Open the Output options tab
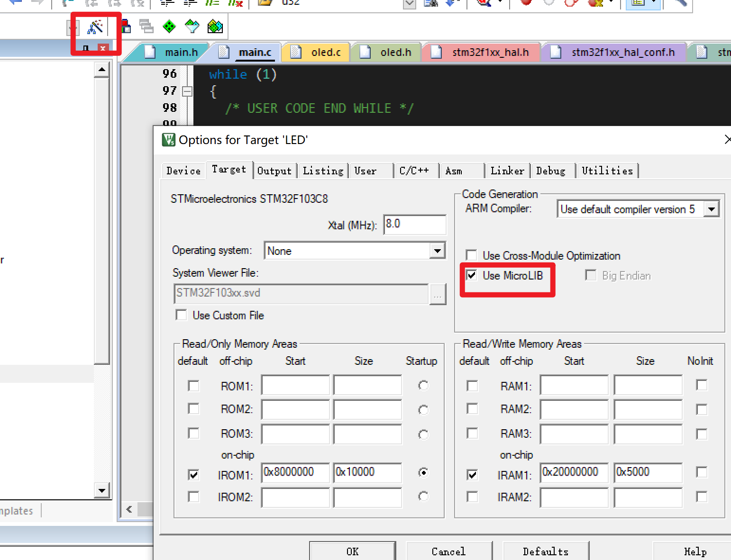Viewport: 731px width, 560px height. click(x=274, y=171)
